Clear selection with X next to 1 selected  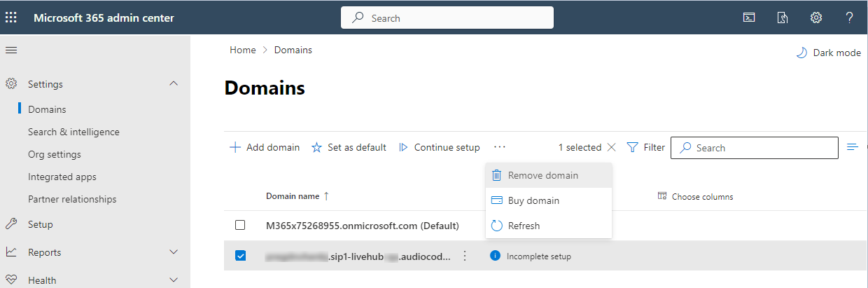click(611, 147)
